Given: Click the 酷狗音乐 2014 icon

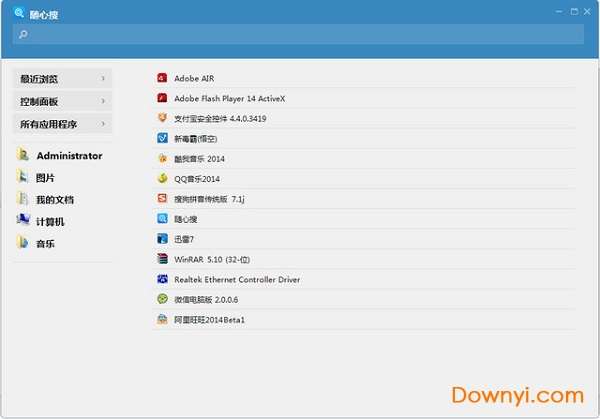Looking at the screenshot, I should (162, 158).
